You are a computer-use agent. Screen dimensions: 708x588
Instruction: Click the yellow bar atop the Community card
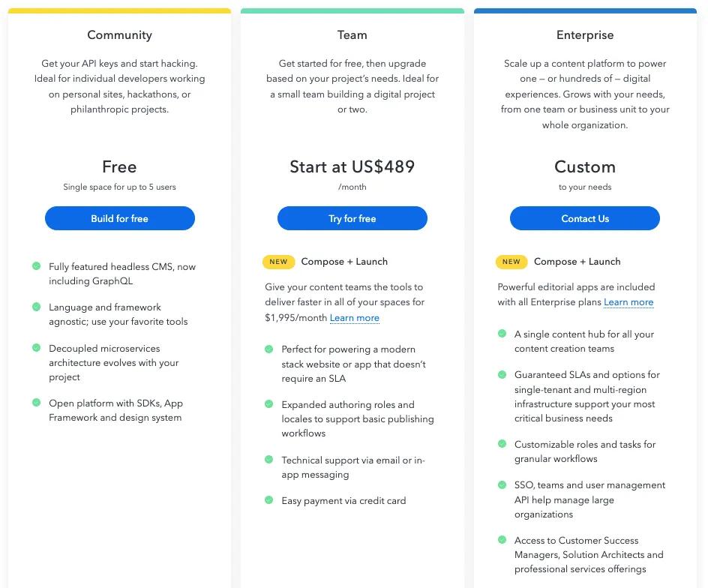tap(119, 10)
